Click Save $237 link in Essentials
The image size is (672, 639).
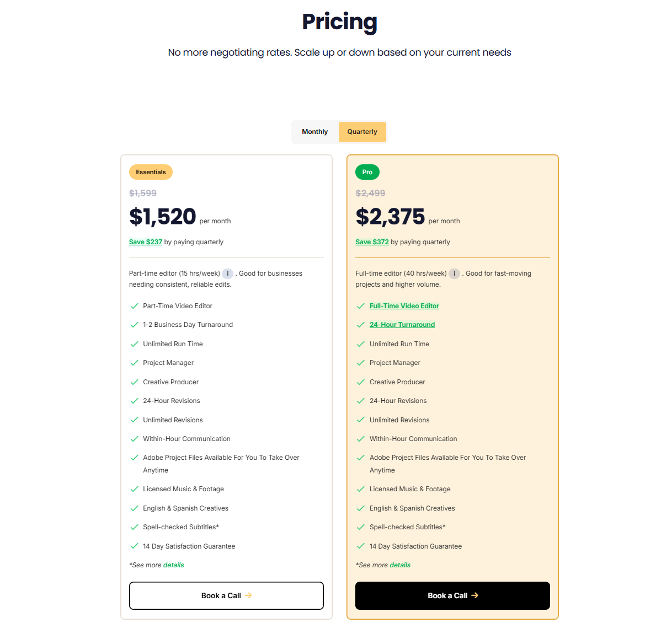coord(146,242)
